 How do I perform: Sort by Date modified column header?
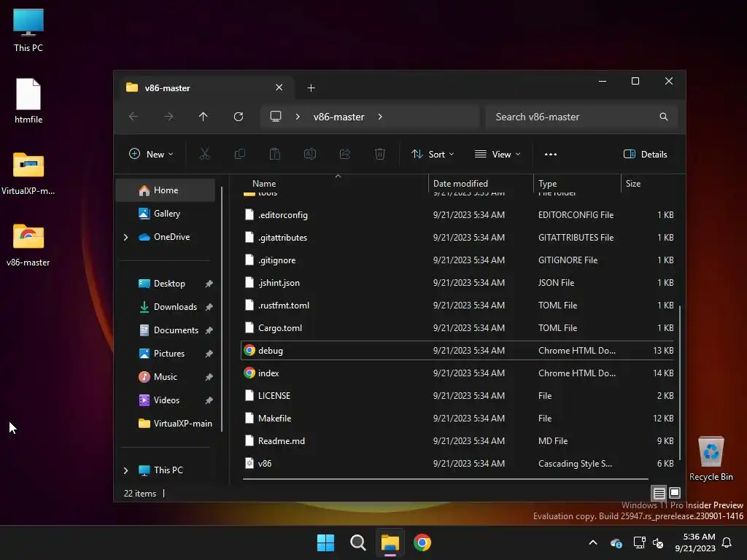[x=481, y=183]
